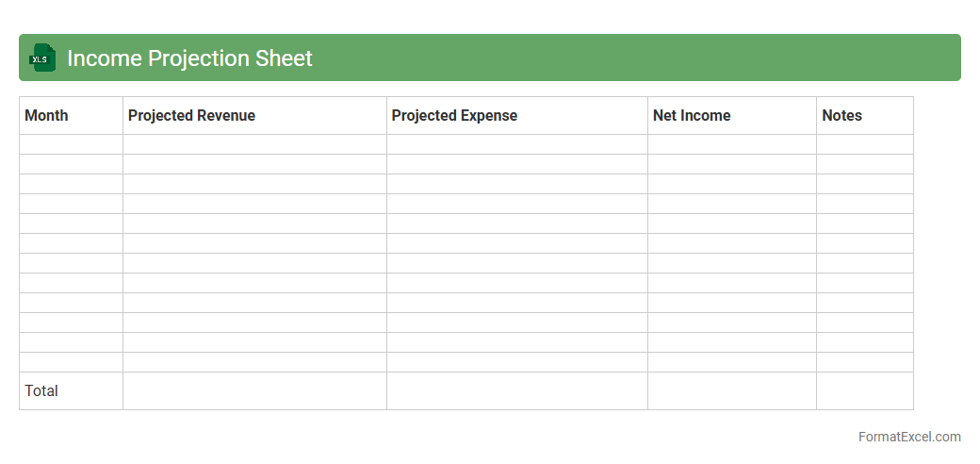Viewport: 980px width, 464px height.
Task: Click the Total row Projected Expense cell
Action: point(516,390)
